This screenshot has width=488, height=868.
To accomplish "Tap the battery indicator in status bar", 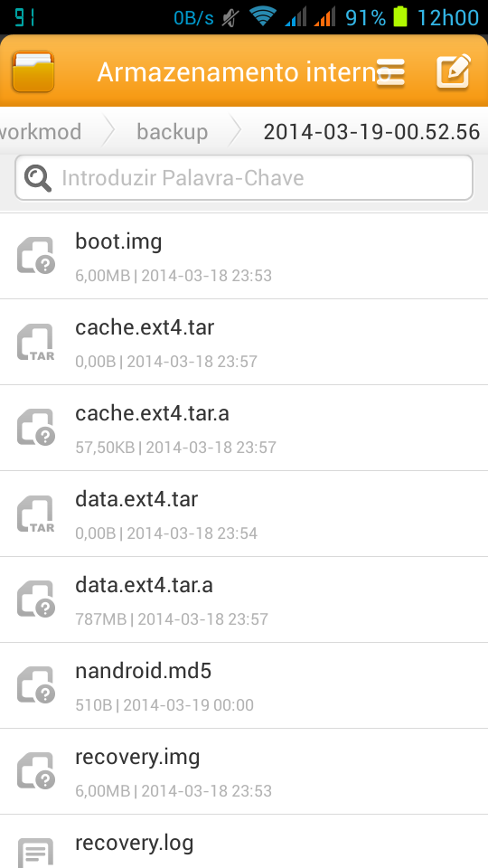I will point(400,17).
